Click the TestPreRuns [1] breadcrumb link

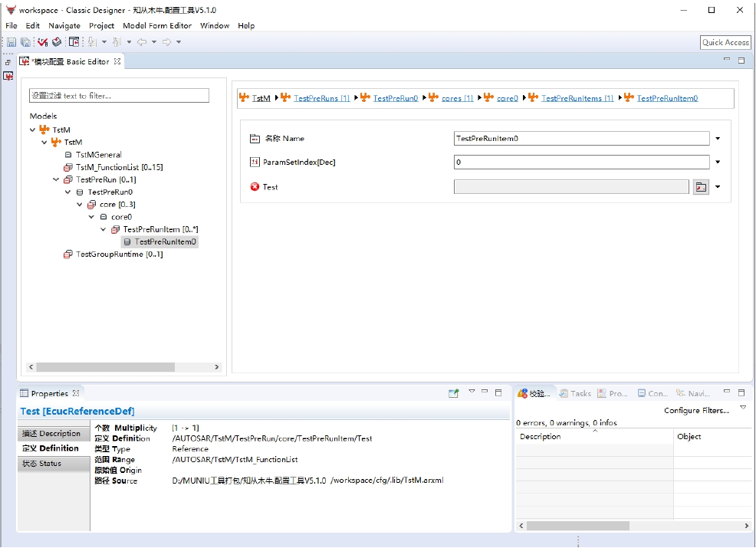coord(321,98)
